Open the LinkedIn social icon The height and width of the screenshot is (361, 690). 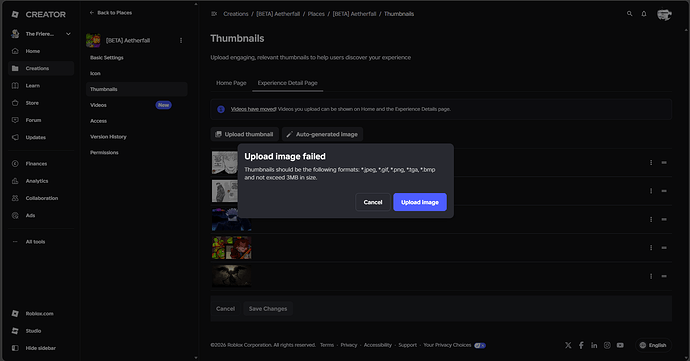coord(594,345)
